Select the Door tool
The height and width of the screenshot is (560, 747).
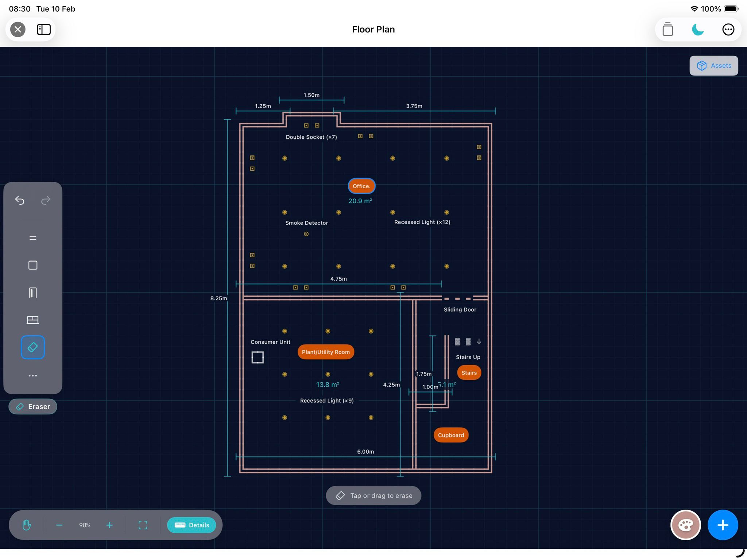tap(32, 292)
